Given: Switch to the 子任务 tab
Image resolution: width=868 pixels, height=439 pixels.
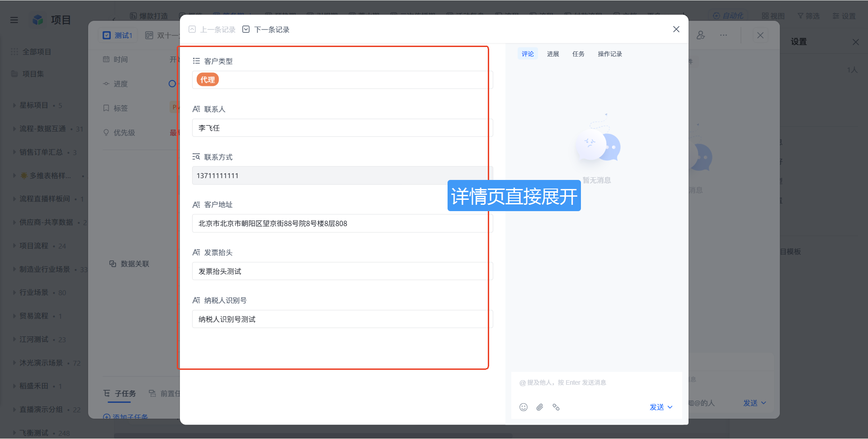Looking at the screenshot, I should pos(120,393).
